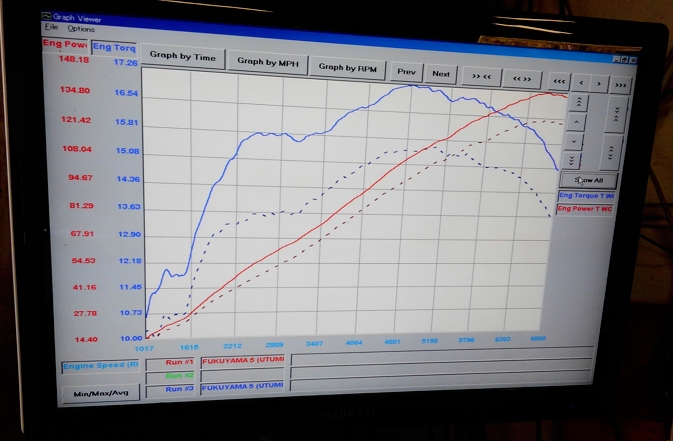
Task: Click the zoom-out '<< >>' button
Action: [x=521, y=78]
